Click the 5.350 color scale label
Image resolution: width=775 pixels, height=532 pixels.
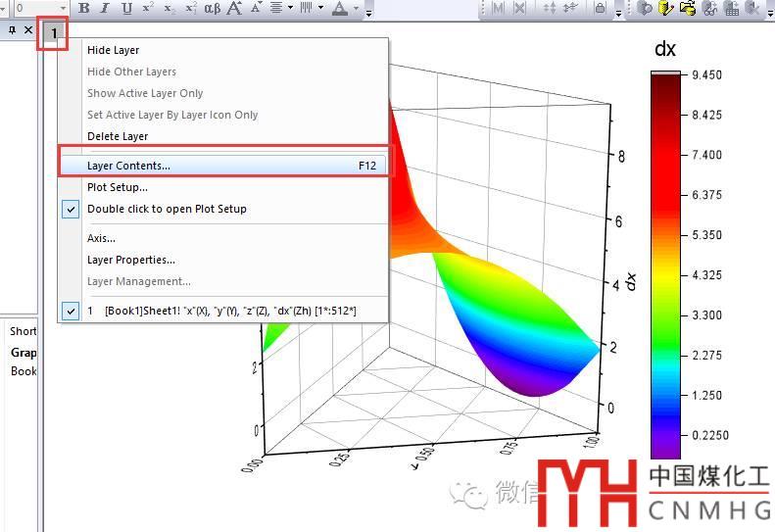coord(706,235)
